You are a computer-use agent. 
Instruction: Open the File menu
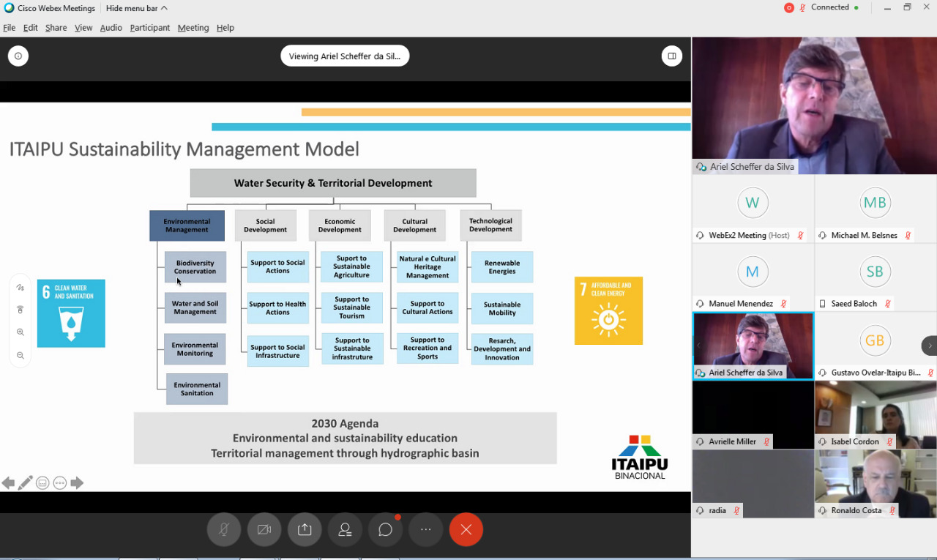pos(9,28)
